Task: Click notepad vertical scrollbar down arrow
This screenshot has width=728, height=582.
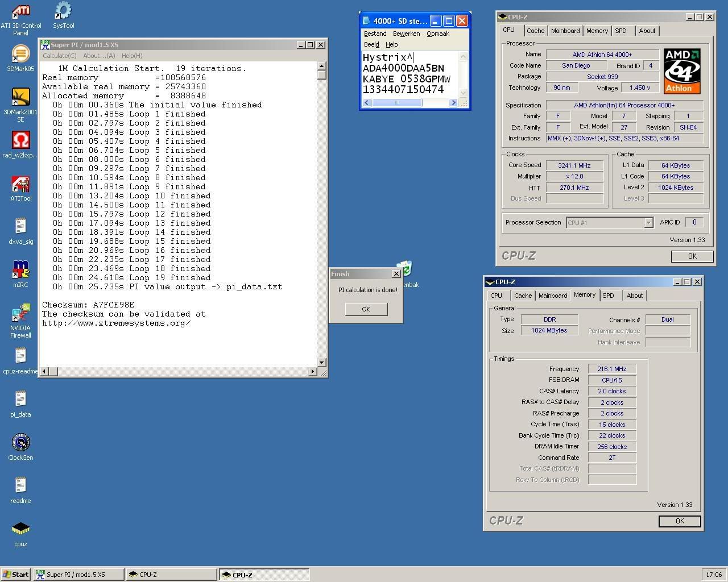Action: (x=463, y=93)
